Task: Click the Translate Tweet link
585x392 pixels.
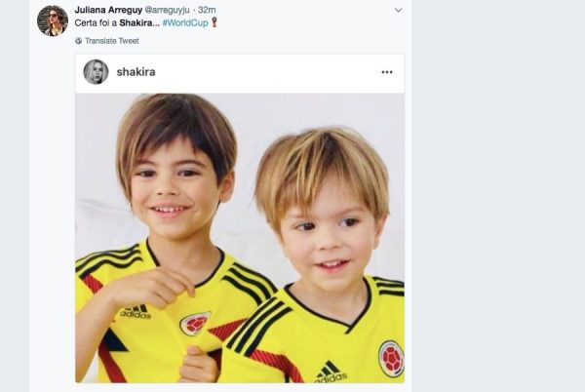Action: pos(111,41)
